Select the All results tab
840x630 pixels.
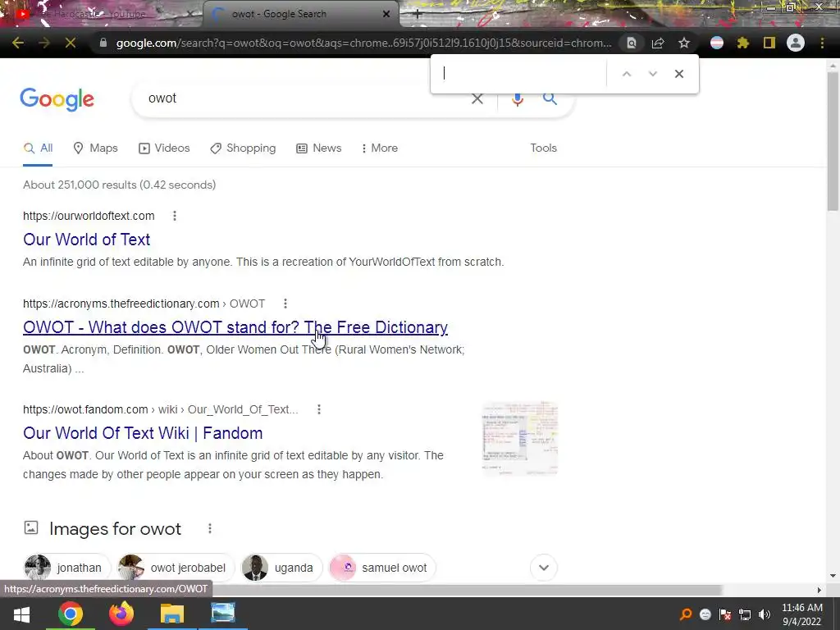[x=38, y=148]
